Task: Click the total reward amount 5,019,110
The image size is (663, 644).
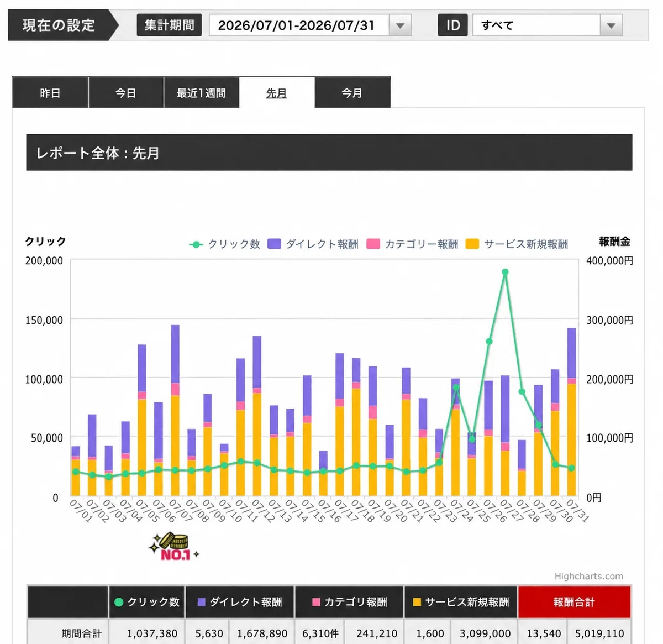Action: click(x=600, y=633)
